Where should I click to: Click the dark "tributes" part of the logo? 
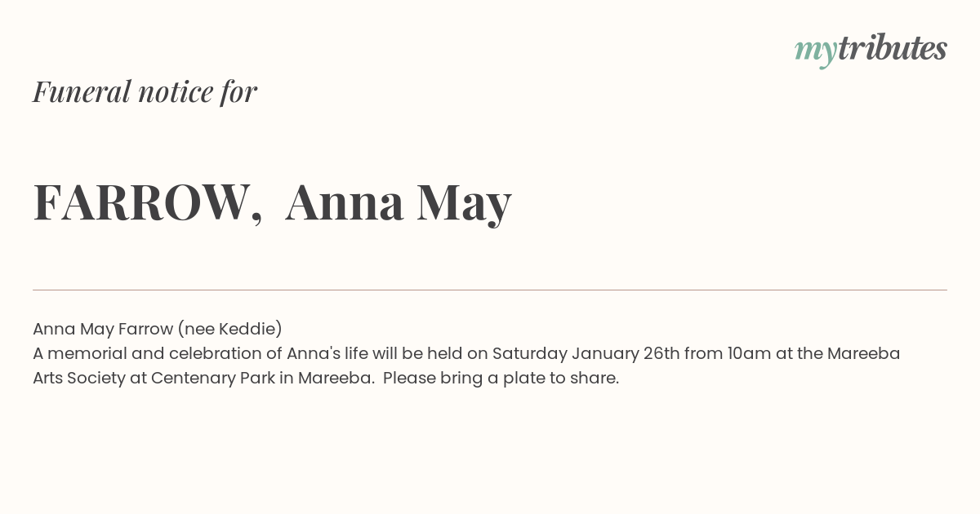point(893,48)
